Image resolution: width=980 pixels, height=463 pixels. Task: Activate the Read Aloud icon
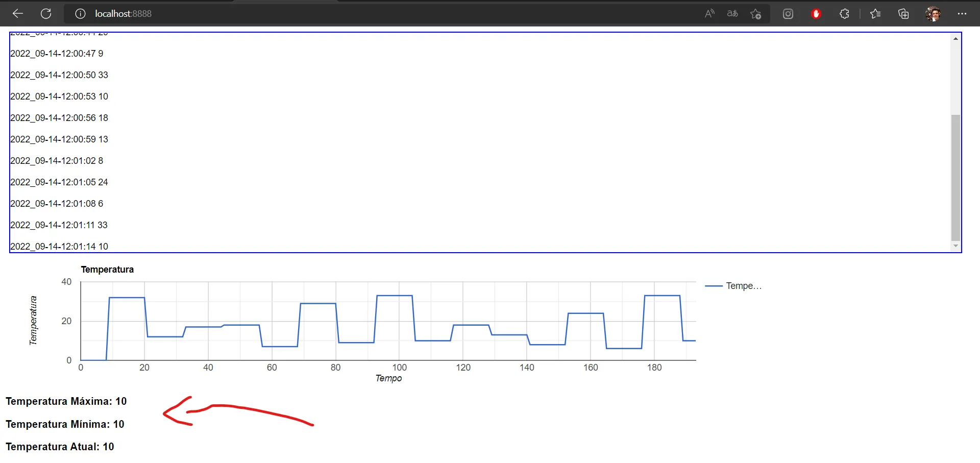pos(709,14)
